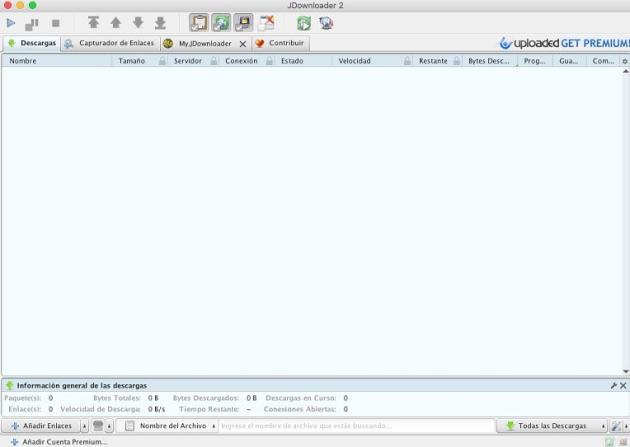
Task: Open overview panel wrench settings
Action: tap(614, 386)
